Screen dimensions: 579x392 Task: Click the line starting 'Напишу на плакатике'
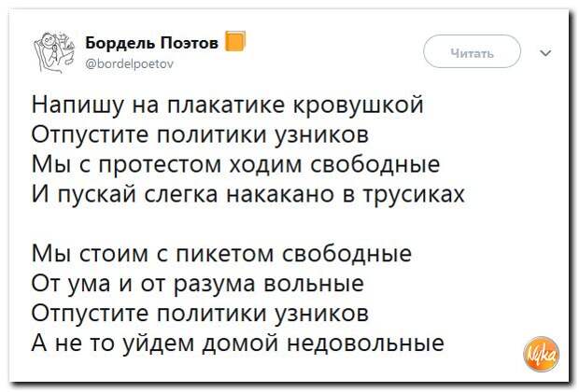point(228,105)
